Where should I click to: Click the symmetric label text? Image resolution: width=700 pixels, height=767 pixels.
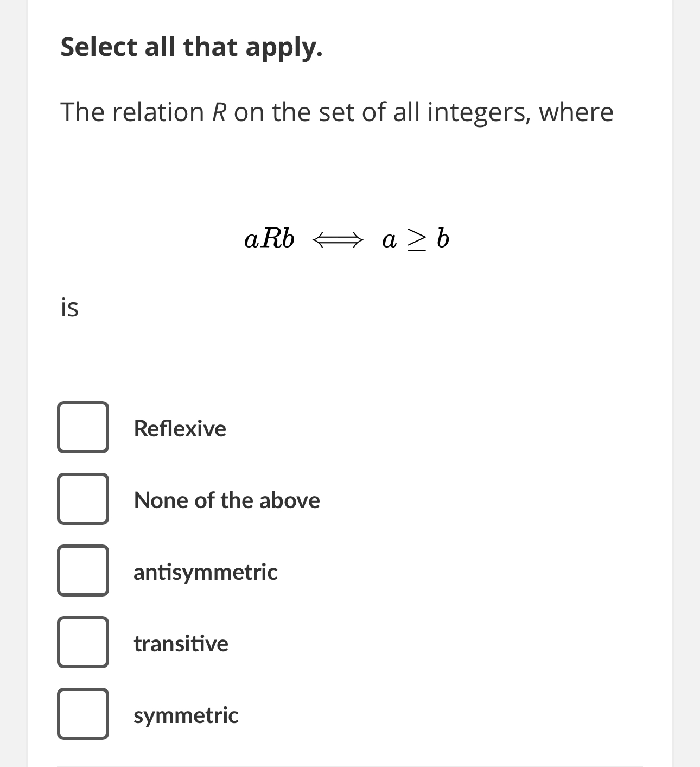(x=186, y=715)
